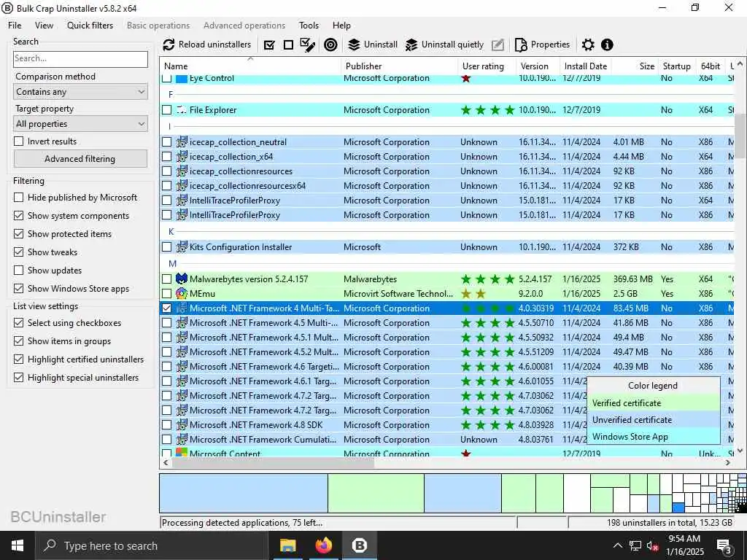Toggle Show tweaks checkbox
This screenshot has height=560, width=747.
point(18,252)
